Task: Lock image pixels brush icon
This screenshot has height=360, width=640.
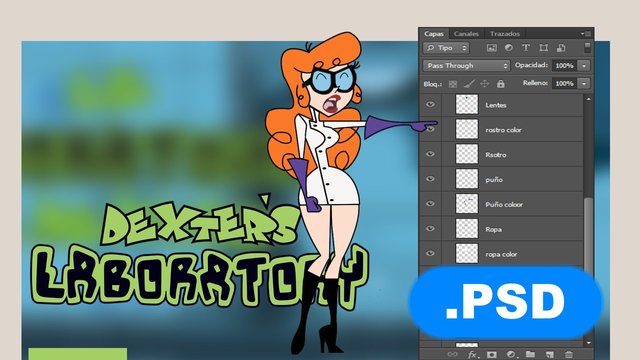Action: click(469, 84)
